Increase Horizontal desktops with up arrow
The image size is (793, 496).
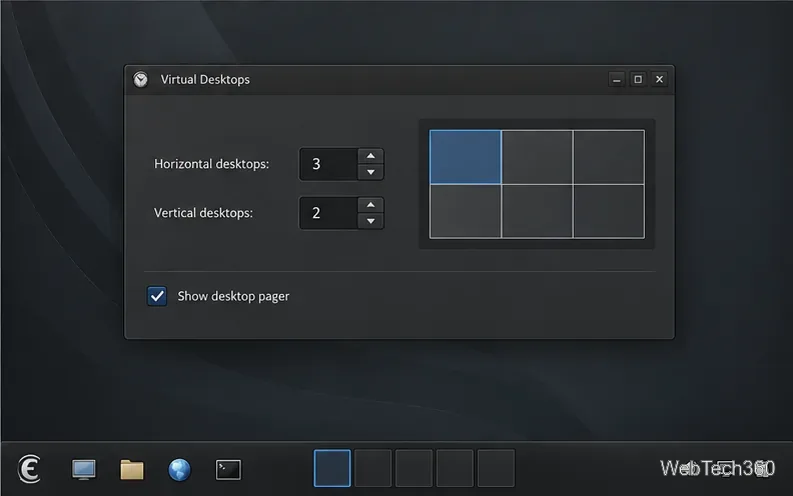click(371, 156)
